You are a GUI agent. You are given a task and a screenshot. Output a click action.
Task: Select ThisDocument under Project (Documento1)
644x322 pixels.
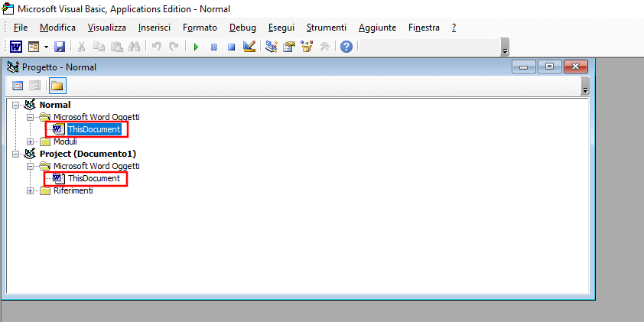coord(94,178)
